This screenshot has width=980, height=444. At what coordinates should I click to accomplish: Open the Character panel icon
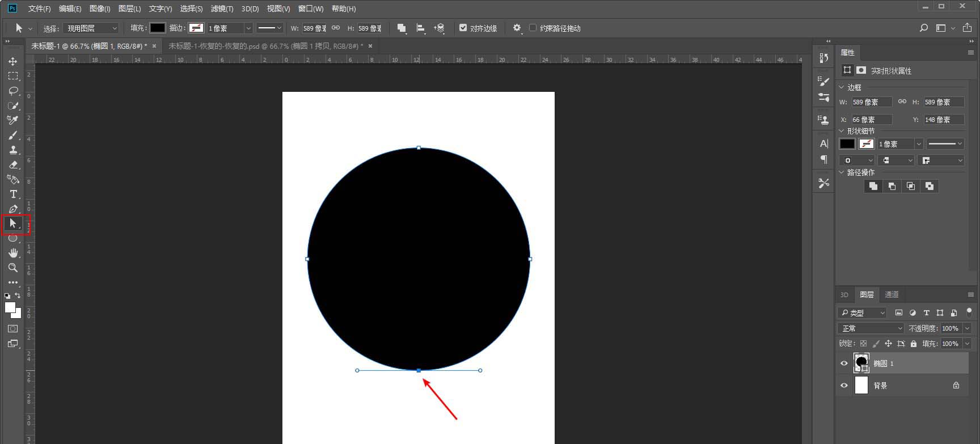[x=823, y=143]
